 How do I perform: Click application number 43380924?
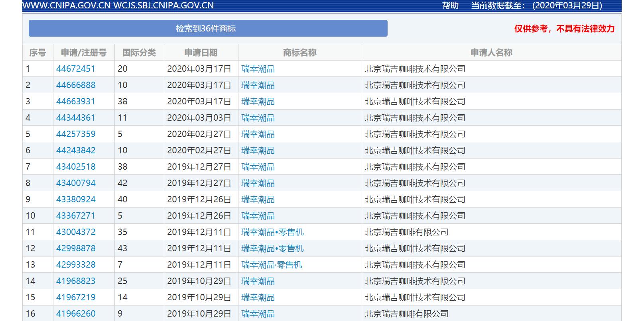76,200
